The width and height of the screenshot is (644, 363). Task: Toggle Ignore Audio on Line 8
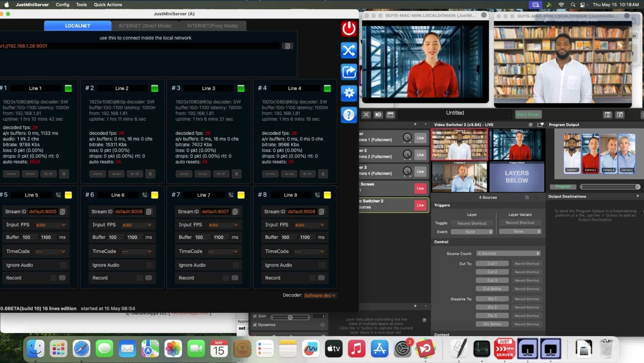(322, 265)
